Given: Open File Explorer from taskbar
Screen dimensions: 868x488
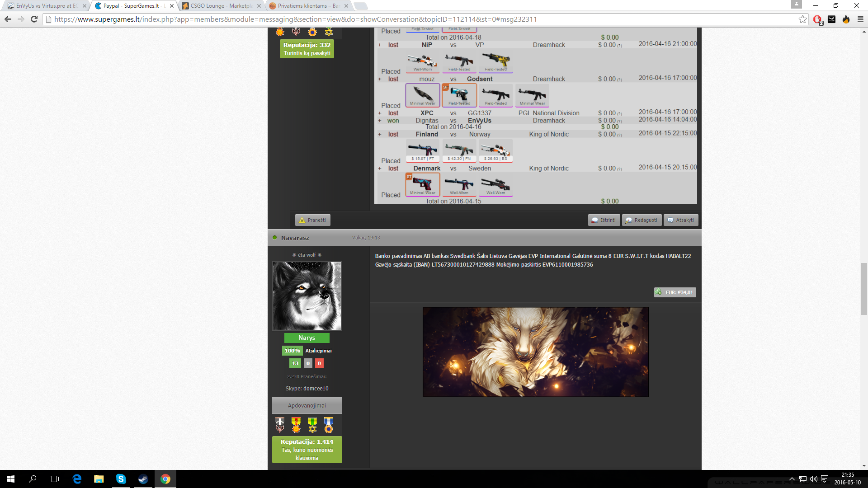Looking at the screenshot, I should click(99, 479).
